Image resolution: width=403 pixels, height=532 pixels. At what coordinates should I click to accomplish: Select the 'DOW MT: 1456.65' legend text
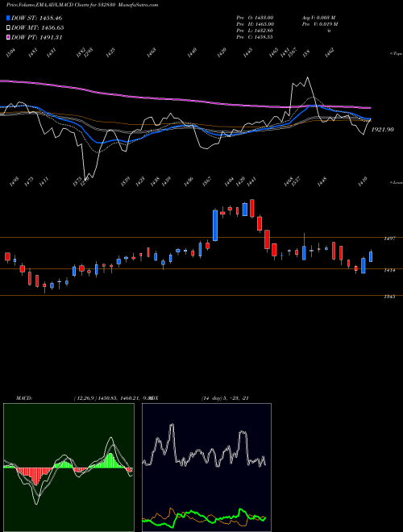38,28
